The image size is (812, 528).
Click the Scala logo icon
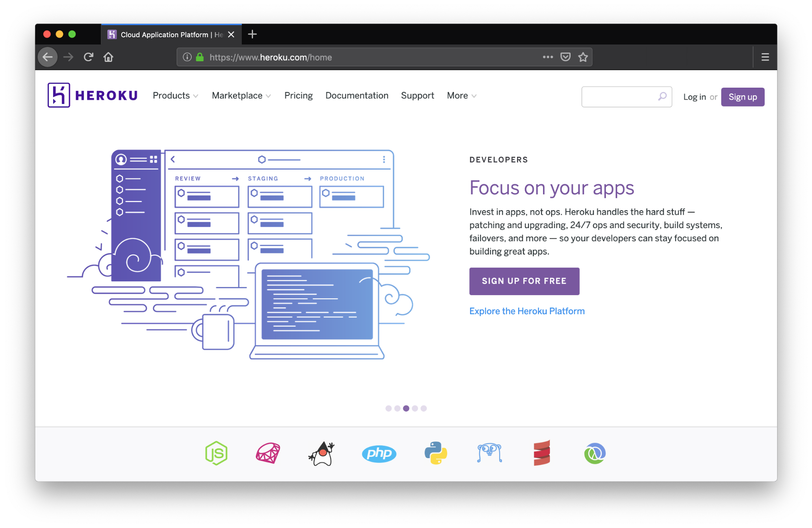(541, 453)
